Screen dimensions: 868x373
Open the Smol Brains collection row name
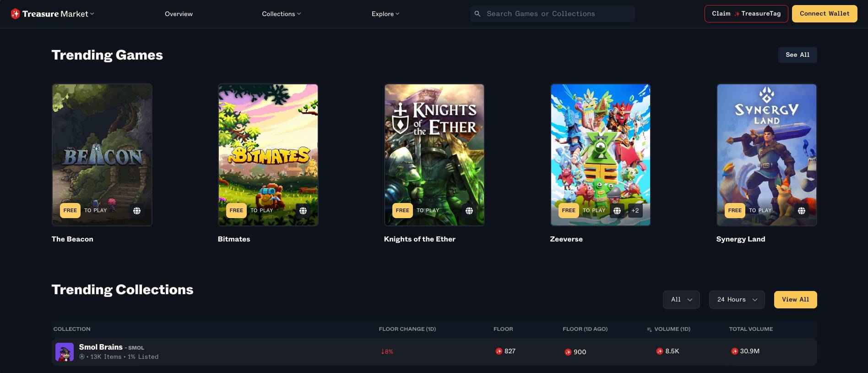pos(101,347)
